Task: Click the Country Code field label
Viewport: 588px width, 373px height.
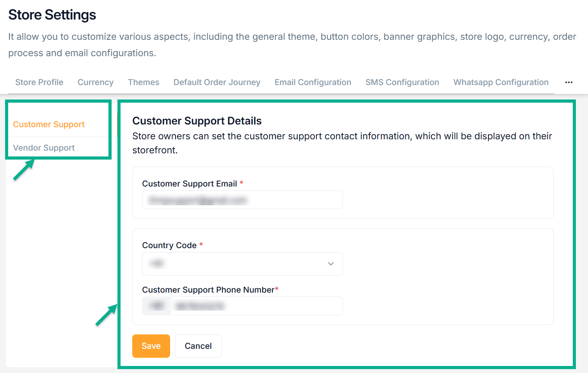Action: pos(169,245)
